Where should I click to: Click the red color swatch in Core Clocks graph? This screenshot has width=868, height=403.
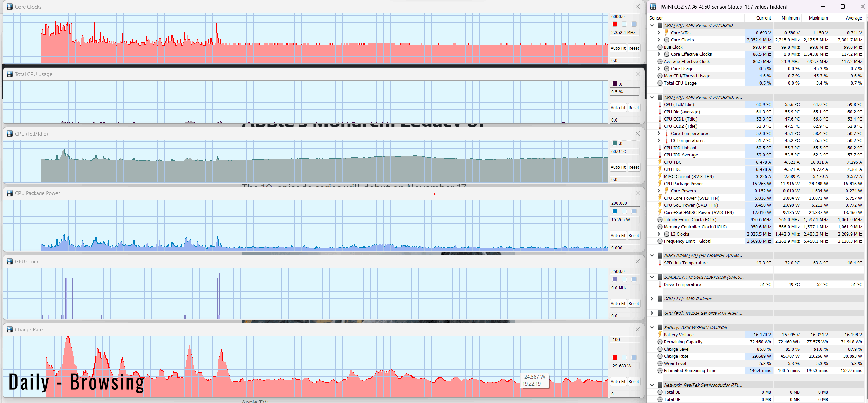pyautogui.click(x=615, y=24)
